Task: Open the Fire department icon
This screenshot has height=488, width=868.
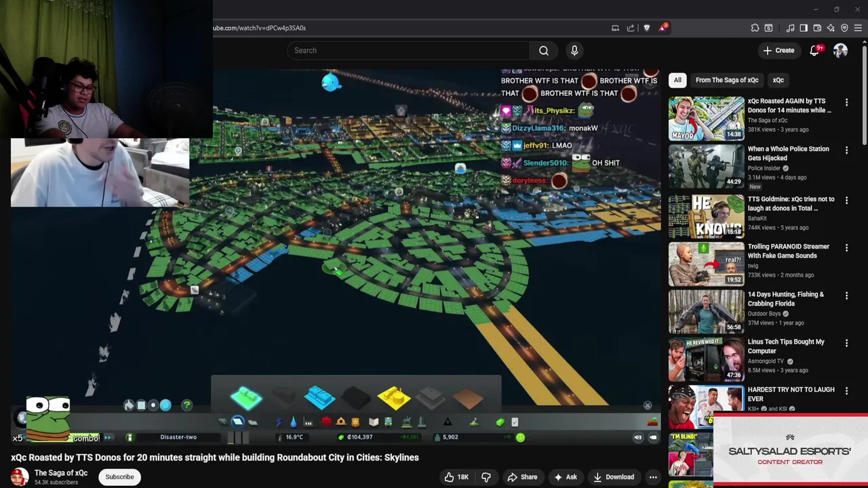Action: pyautogui.click(x=341, y=422)
